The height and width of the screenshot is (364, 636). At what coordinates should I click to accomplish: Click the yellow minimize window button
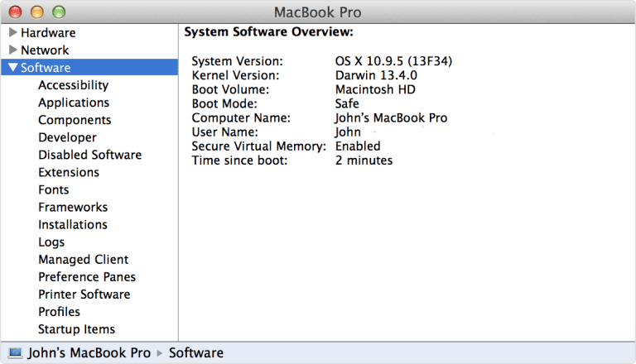pos(37,12)
